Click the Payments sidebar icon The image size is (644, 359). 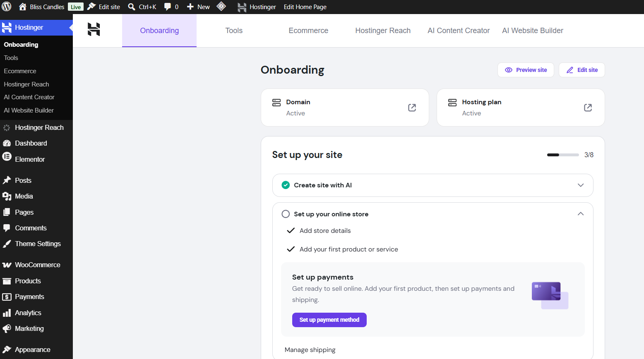click(x=7, y=297)
